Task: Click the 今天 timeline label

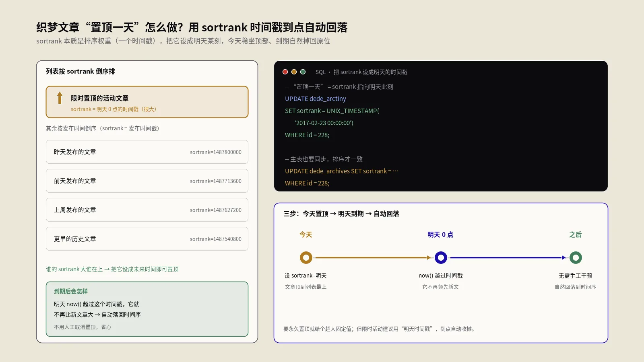Action: click(x=306, y=234)
